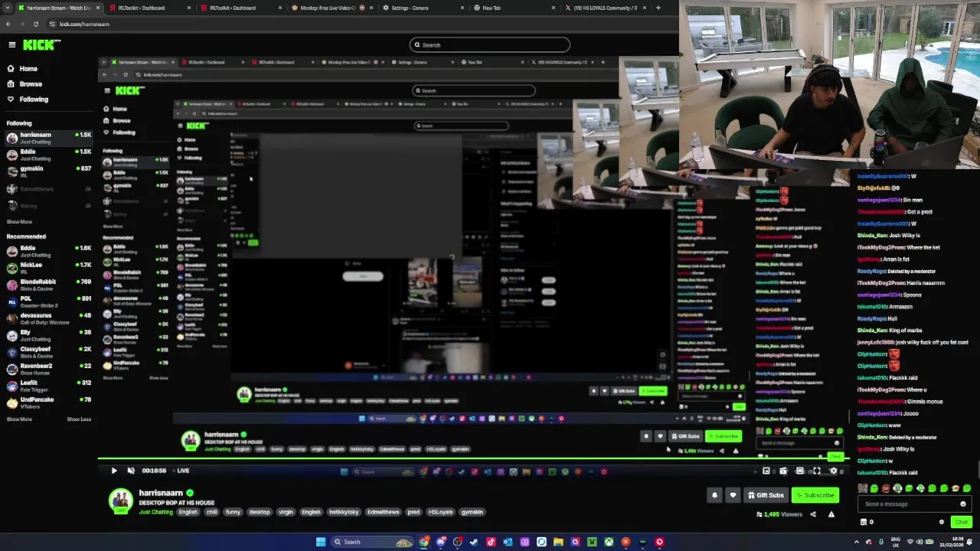Open harrisnaarn profile avatar

[120, 501]
